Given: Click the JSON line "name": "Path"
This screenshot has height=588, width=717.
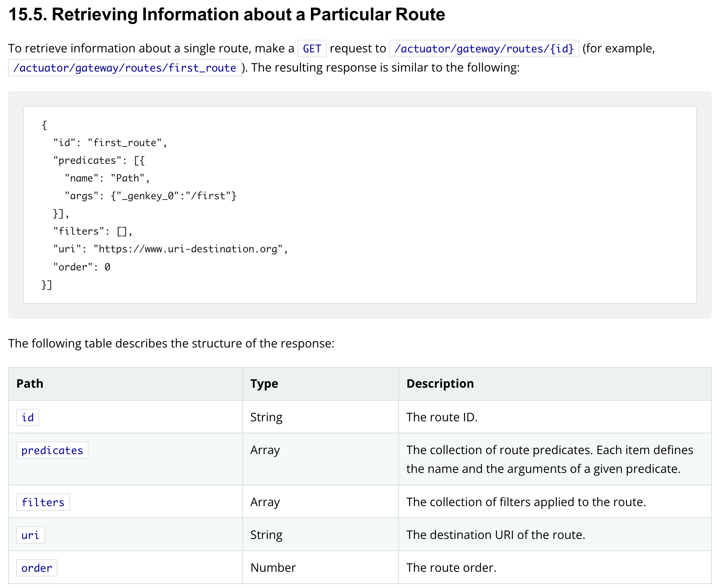Looking at the screenshot, I should [107, 178].
